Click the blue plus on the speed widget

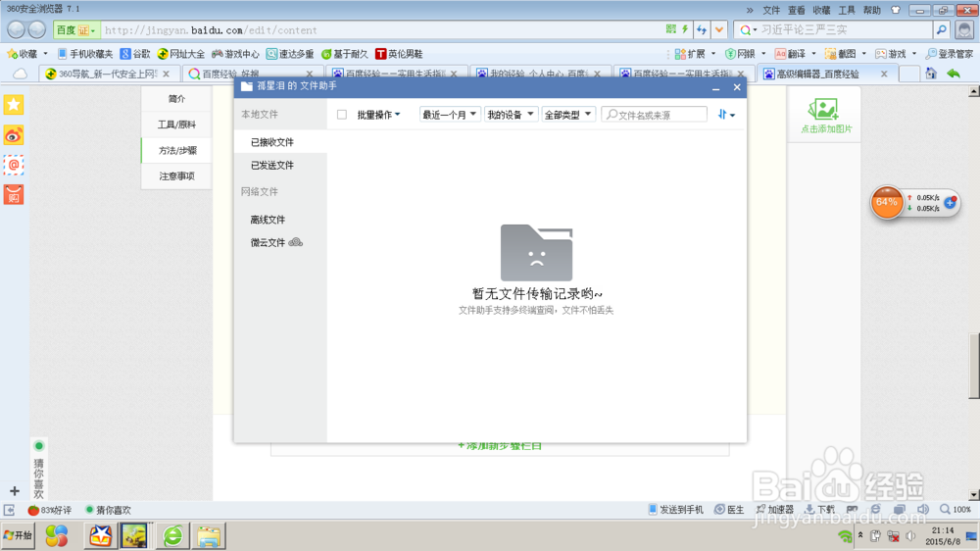click(950, 203)
